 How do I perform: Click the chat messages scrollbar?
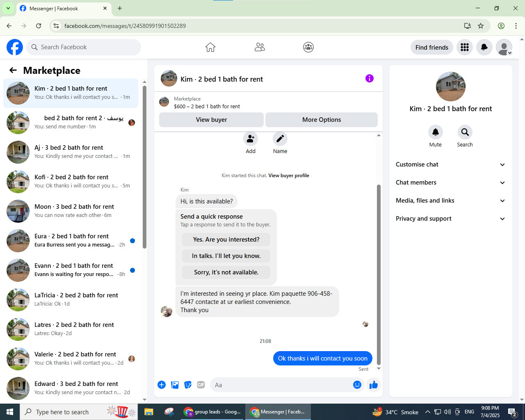pyautogui.click(x=379, y=274)
